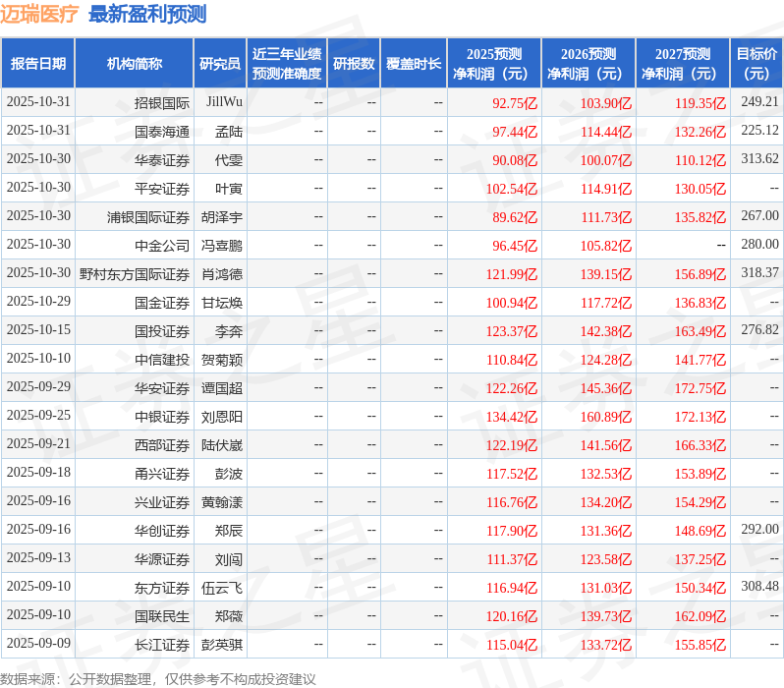Click analyst name 贺菊颖

(x=222, y=360)
